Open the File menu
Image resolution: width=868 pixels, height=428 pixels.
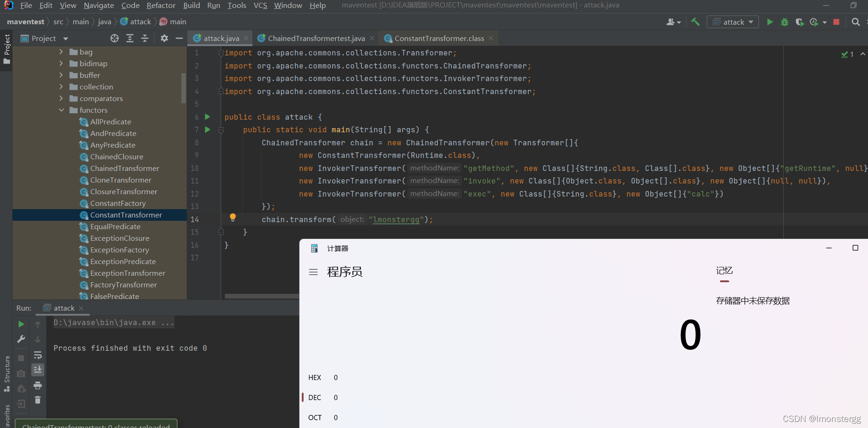[26, 5]
